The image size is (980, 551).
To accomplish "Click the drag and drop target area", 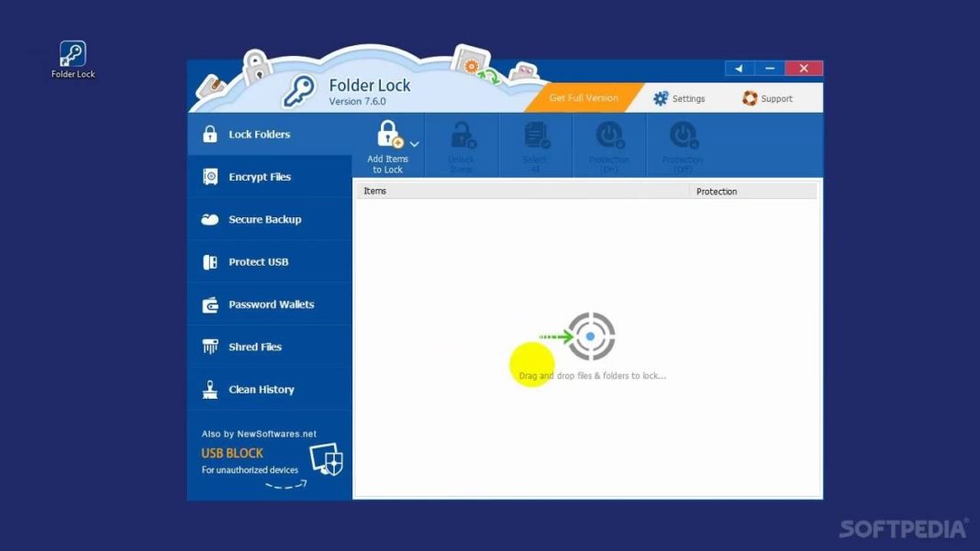I will (588, 336).
